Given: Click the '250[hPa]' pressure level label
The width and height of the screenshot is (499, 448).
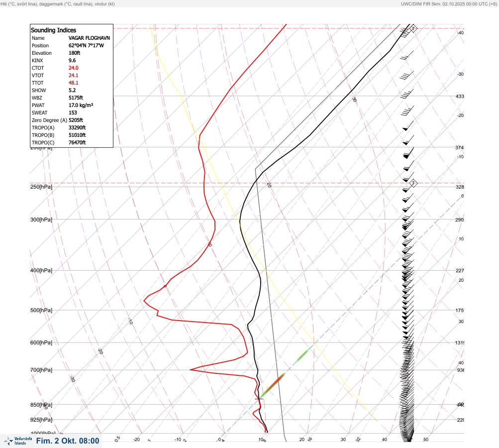Looking at the screenshot, I should tap(41, 187).
